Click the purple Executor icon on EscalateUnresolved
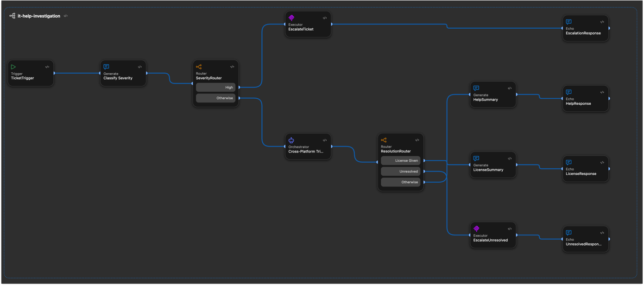 pyautogui.click(x=476, y=229)
